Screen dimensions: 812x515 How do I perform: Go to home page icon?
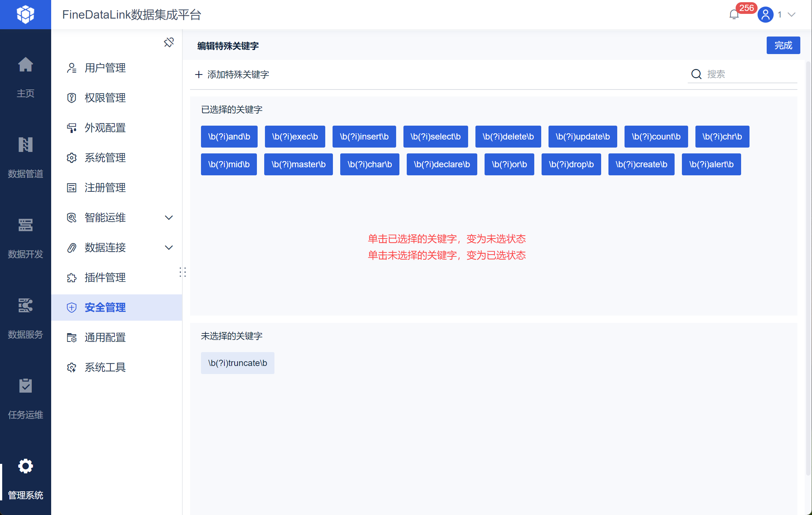pos(25,65)
